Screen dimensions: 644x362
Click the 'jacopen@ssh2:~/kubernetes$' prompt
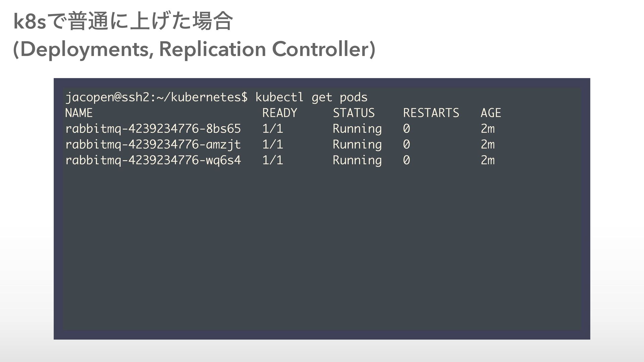pos(156,97)
